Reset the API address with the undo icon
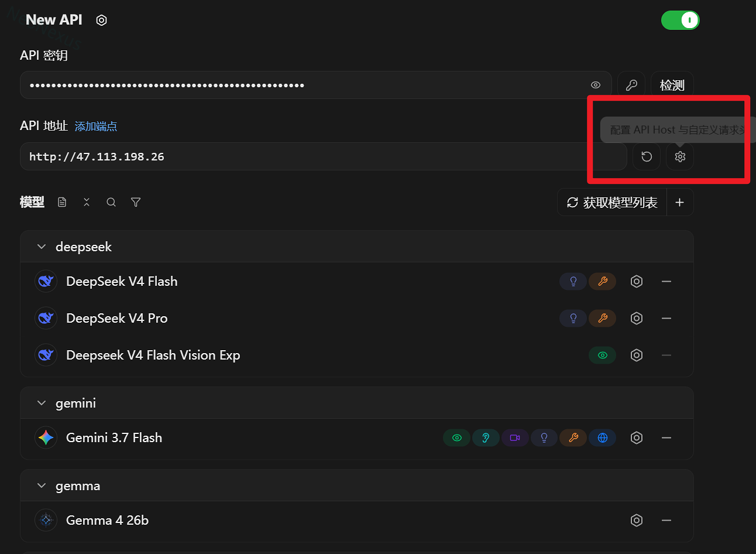The width and height of the screenshot is (756, 554). (647, 156)
